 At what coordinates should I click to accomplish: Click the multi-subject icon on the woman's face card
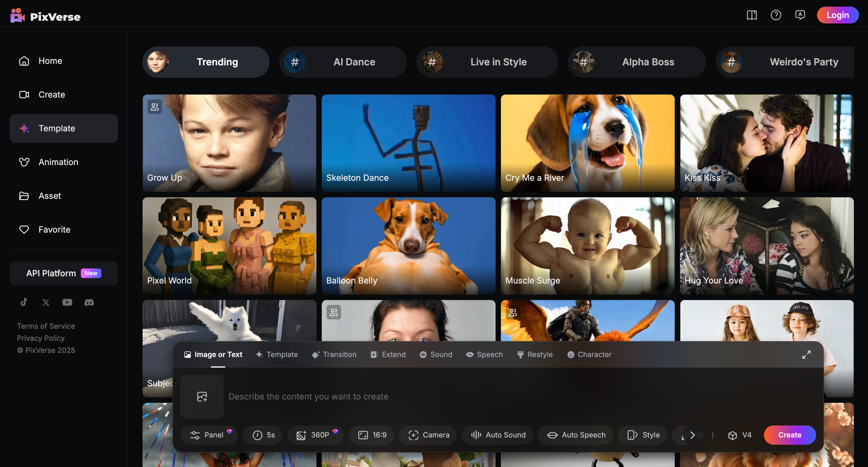point(334,312)
